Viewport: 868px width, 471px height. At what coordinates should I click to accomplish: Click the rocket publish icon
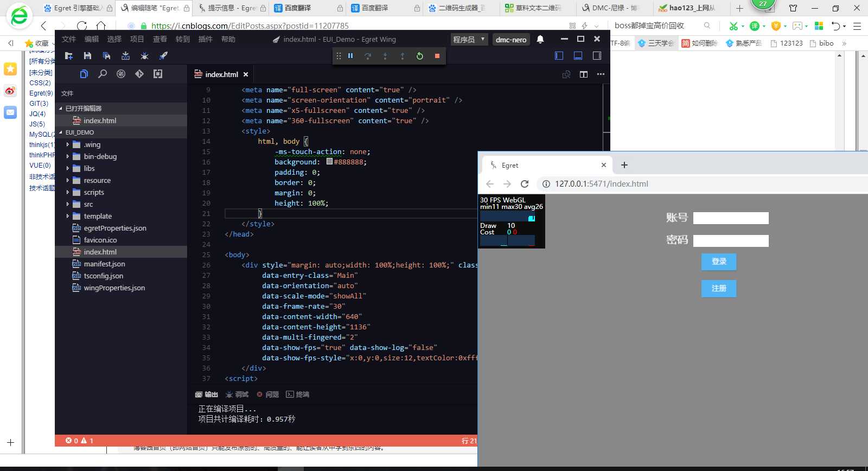coord(163,56)
